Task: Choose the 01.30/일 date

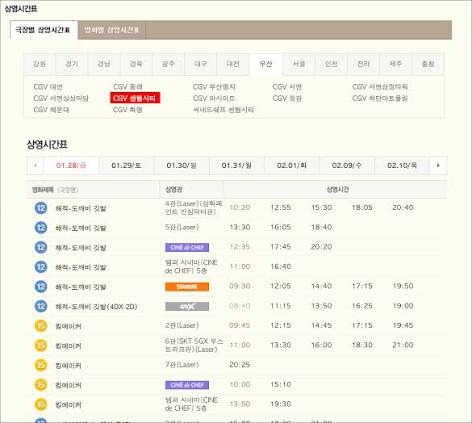Action: (181, 165)
